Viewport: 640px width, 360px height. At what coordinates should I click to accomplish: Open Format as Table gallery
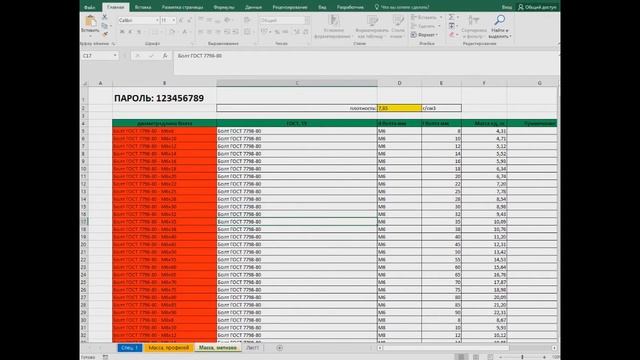[x=372, y=27]
